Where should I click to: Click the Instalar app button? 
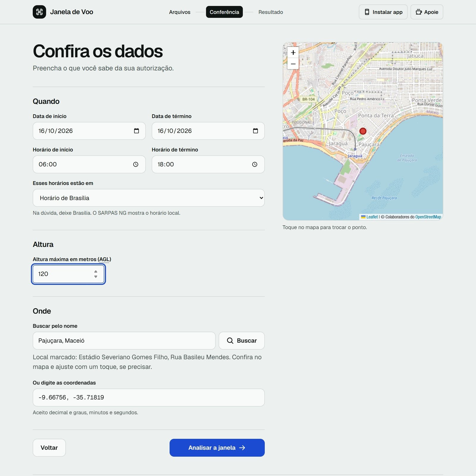click(383, 12)
